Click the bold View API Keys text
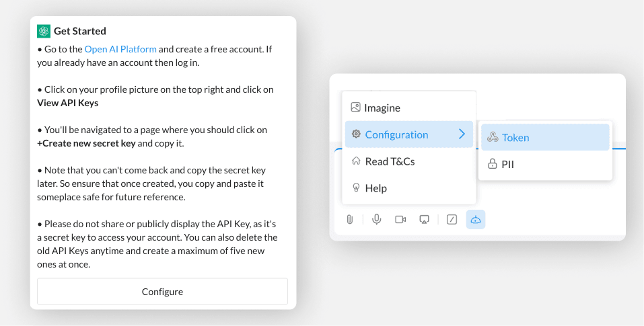The width and height of the screenshot is (644, 326). click(68, 103)
